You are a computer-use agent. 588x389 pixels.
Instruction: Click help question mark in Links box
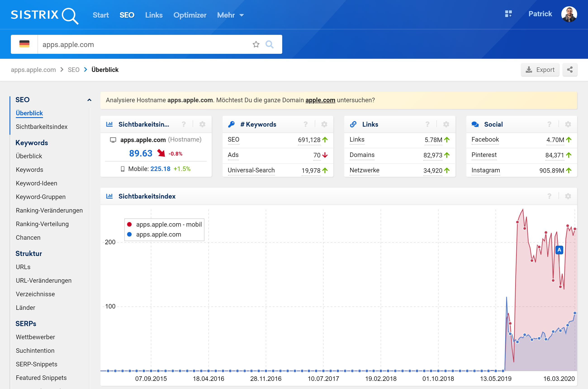pyautogui.click(x=427, y=124)
